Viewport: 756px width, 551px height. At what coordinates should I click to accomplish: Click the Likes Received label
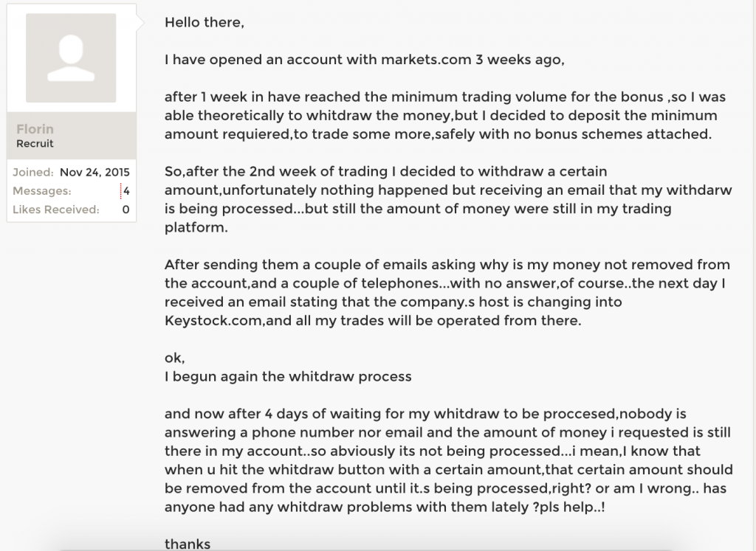[x=56, y=209]
